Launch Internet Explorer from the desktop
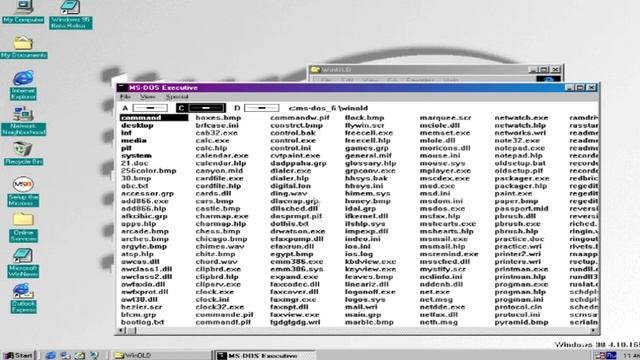The width and height of the screenshot is (640, 360). [23, 85]
